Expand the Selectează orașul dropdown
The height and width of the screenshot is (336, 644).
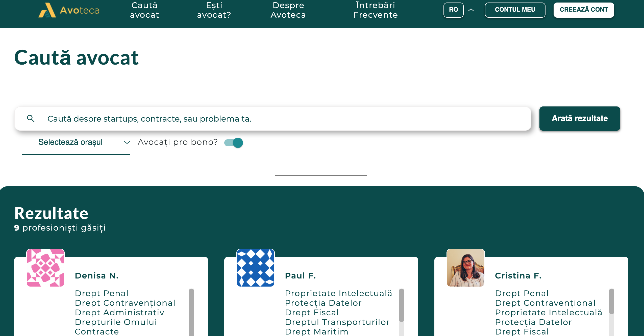71,142
